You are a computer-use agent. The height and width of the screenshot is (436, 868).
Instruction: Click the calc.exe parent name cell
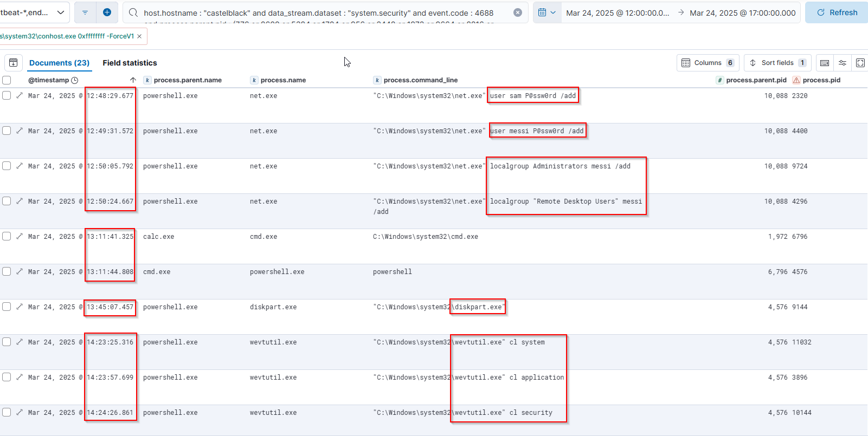pyautogui.click(x=159, y=237)
